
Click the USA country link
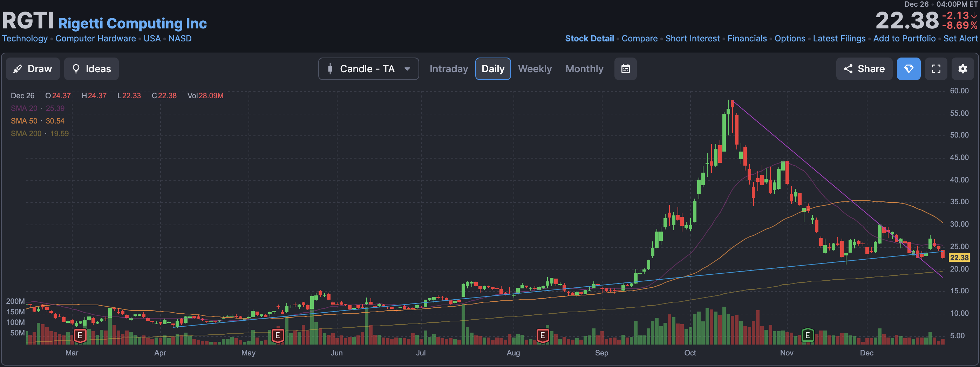point(152,39)
